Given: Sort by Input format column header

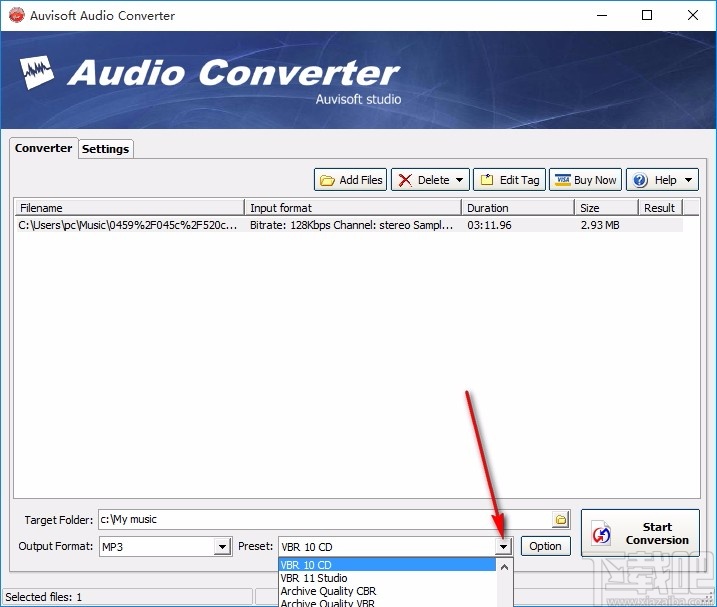Looking at the screenshot, I should [353, 208].
